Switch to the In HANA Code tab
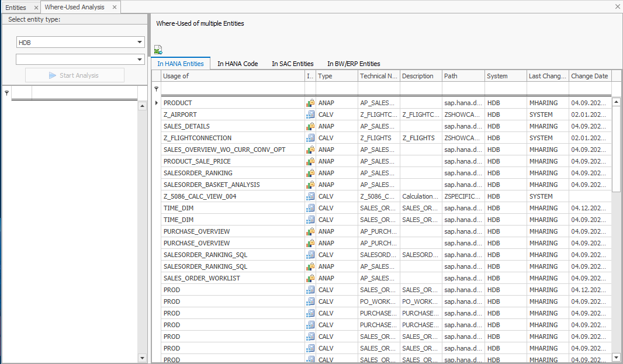 pos(237,64)
